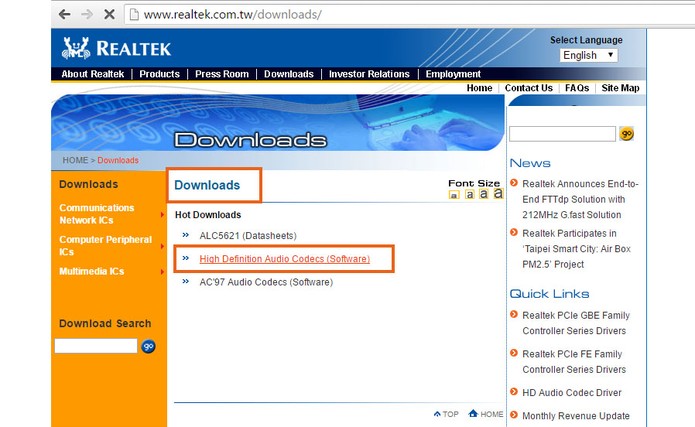This screenshot has height=427, width=695.
Task: Open news about Taipei Smart City Air Box
Action: [x=576, y=249]
